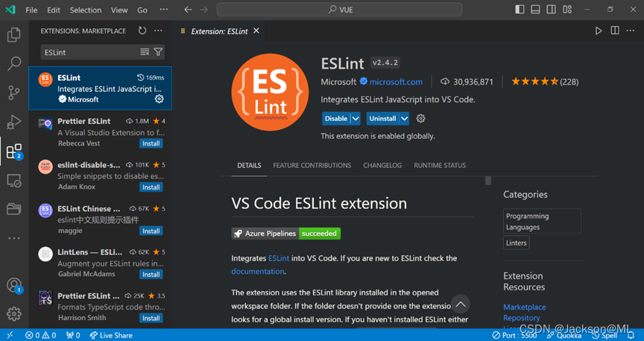The image size is (644, 341).
Task: Switch to the Changelog tab
Action: pos(382,166)
